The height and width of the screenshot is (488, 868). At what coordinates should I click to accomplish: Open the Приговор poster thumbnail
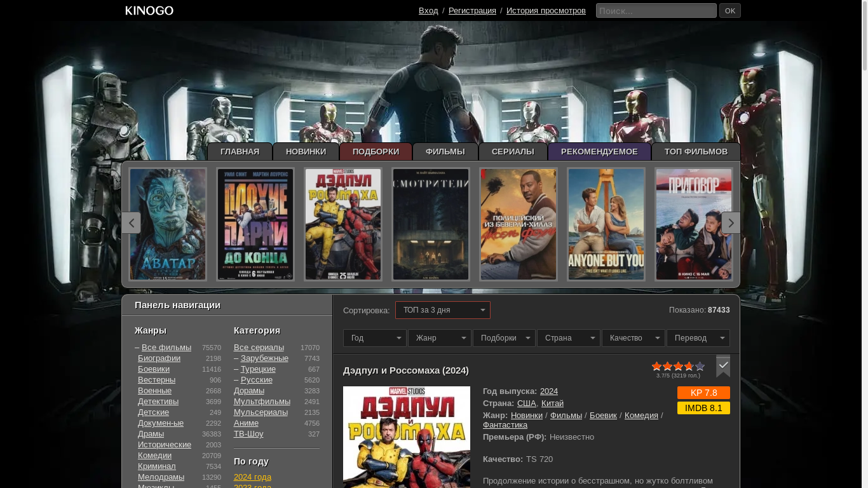point(694,224)
